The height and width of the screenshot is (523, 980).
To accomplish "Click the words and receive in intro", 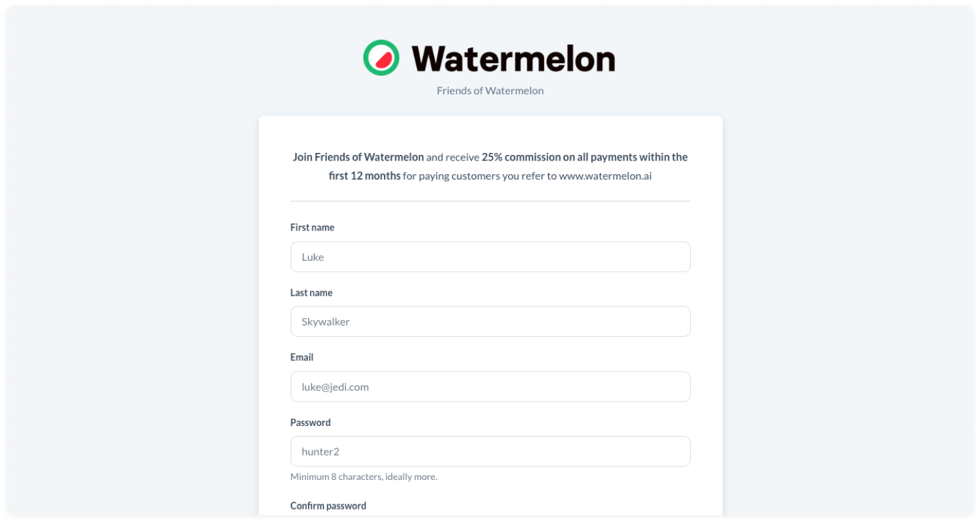I will [453, 157].
